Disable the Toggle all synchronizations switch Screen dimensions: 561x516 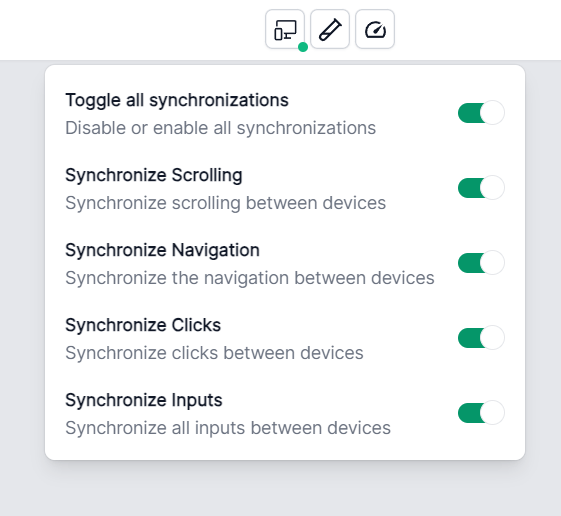point(481,113)
